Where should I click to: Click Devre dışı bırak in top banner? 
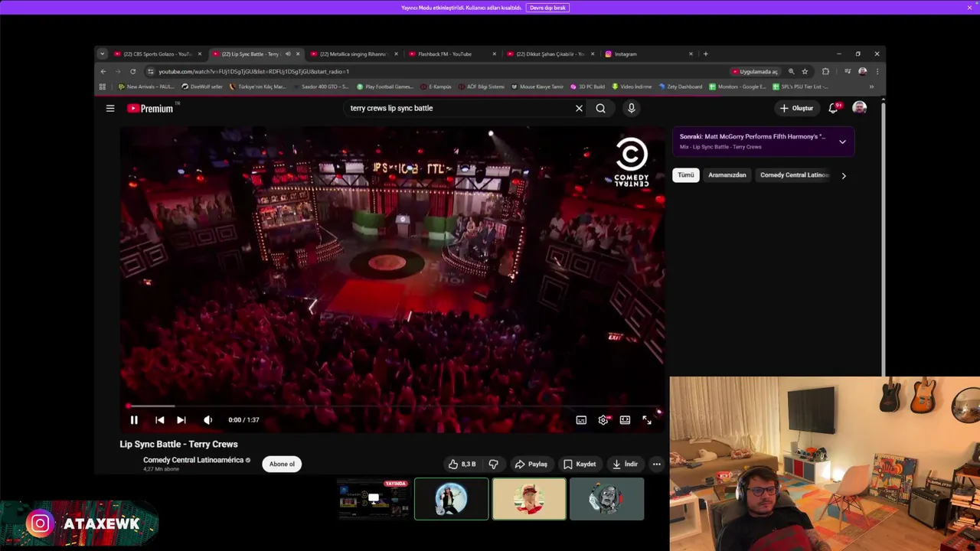pos(547,8)
